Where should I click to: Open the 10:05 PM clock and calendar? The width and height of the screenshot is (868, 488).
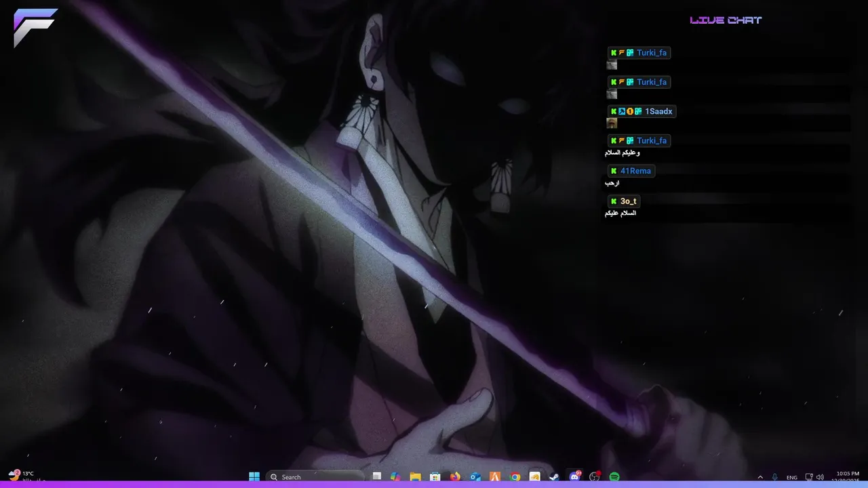point(847,476)
